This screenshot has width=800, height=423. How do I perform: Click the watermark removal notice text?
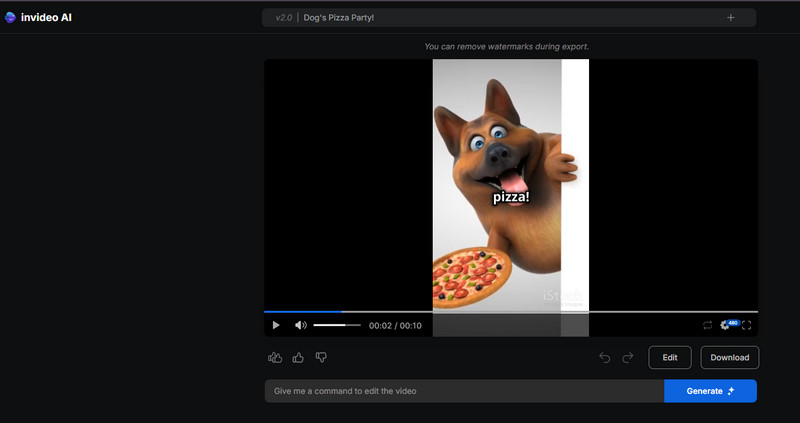[x=506, y=46]
